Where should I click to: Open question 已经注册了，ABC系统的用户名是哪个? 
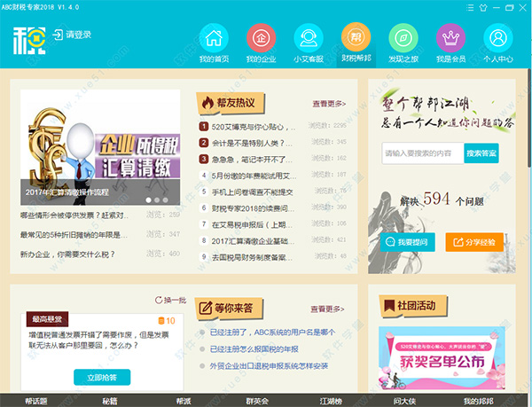coord(272,332)
